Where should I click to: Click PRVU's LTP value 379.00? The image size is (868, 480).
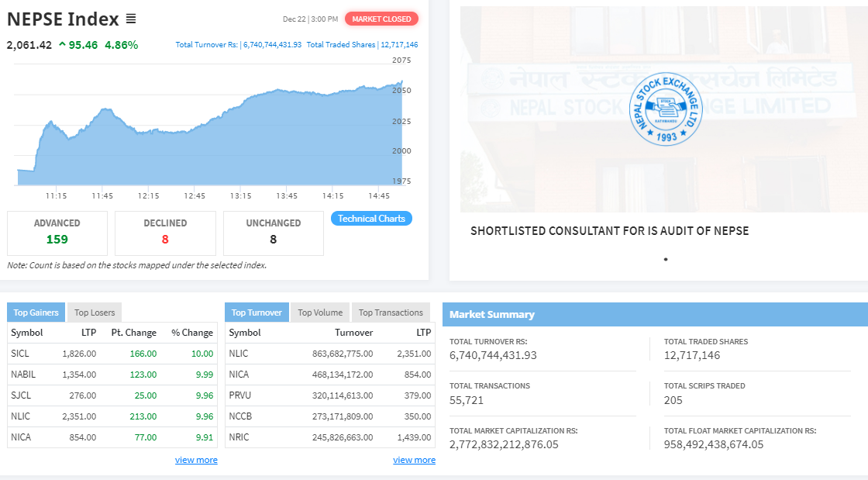pyautogui.click(x=418, y=395)
